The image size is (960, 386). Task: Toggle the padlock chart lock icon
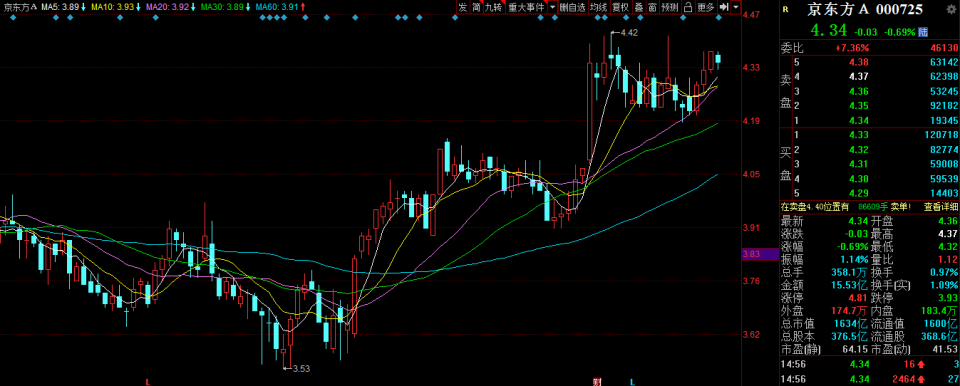(688, 7)
